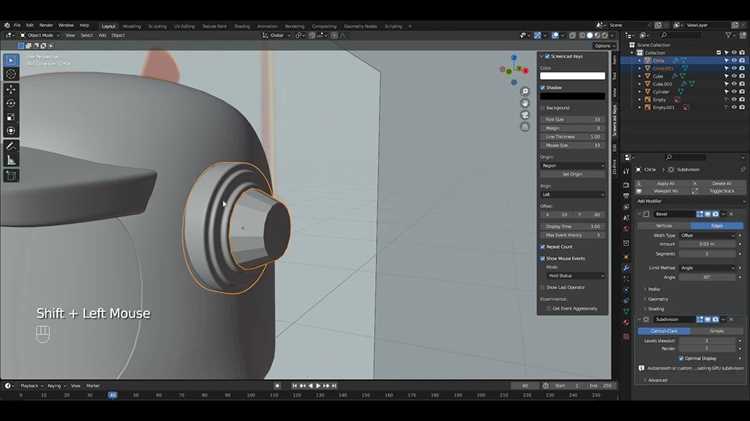This screenshot has height=421, width=750.
Task: Jump to the end frame of playback
Action: (334, 386)
